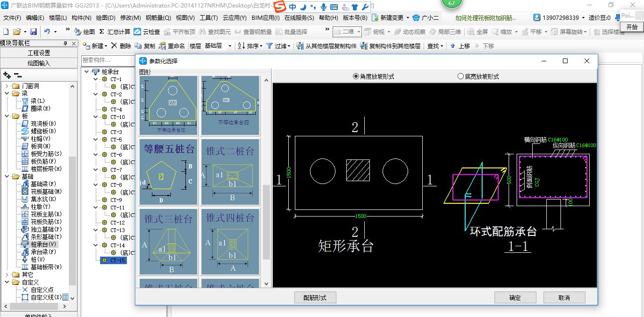
Task: Click the Sogou microphone voice icon
Action: click(x=324, y=7)
